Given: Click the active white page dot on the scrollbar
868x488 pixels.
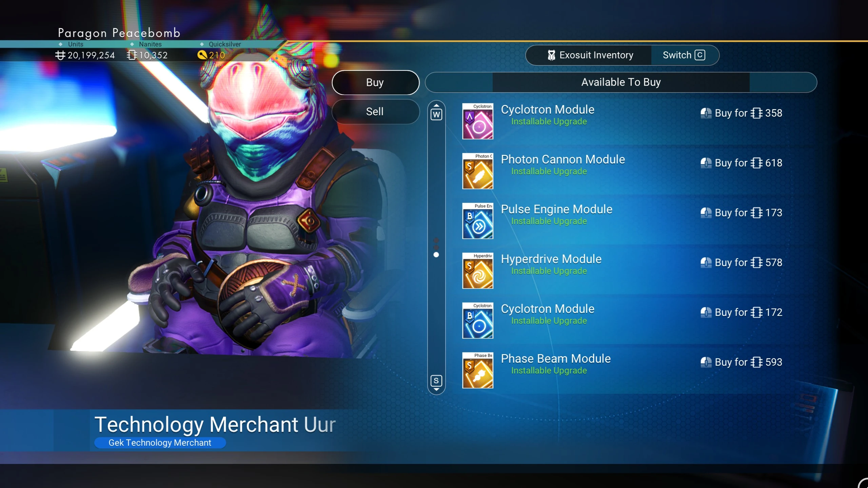Looking at the screenshot, I should click(436, 255).
